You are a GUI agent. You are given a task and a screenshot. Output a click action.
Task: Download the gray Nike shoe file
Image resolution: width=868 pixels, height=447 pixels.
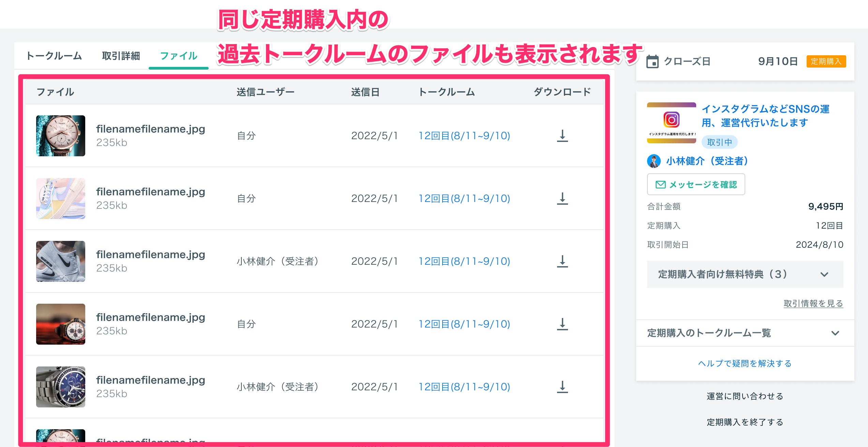tap(562, 261)
